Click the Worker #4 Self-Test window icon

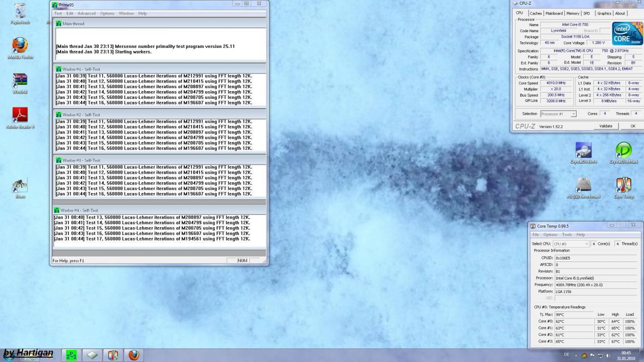[57, 210]
